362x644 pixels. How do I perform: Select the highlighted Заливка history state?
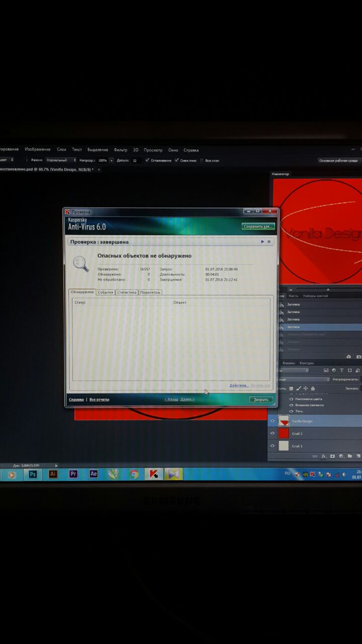[x=320, y=327]
